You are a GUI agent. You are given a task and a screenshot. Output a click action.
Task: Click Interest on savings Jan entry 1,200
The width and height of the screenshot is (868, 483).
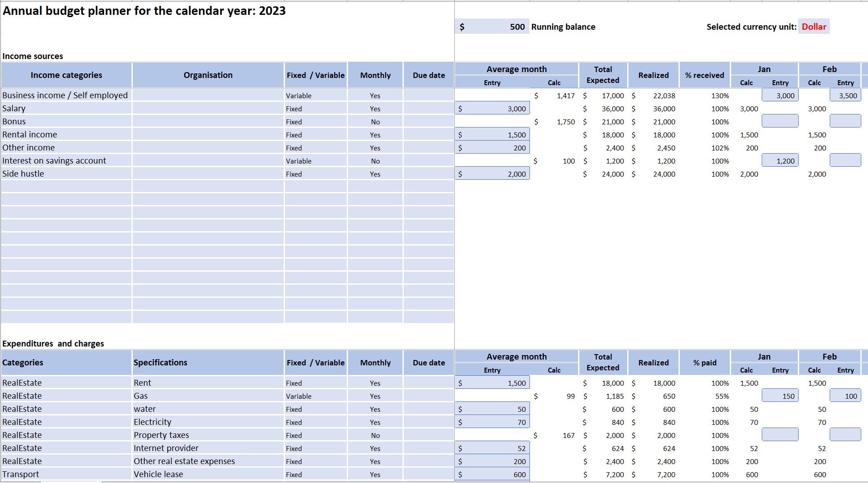point(780,160)
